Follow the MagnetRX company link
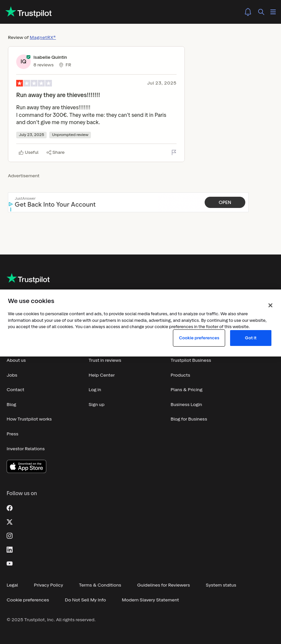 (43, 37)
